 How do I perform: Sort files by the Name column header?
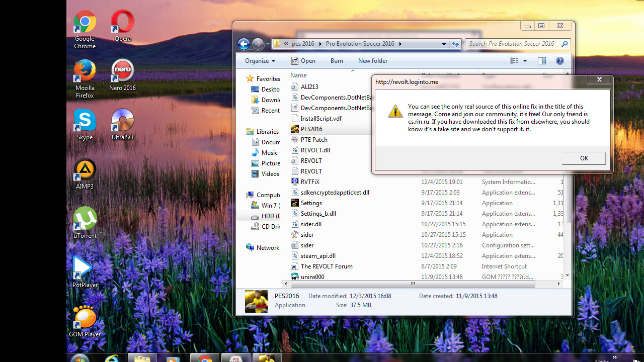click(x=298, y=75)
